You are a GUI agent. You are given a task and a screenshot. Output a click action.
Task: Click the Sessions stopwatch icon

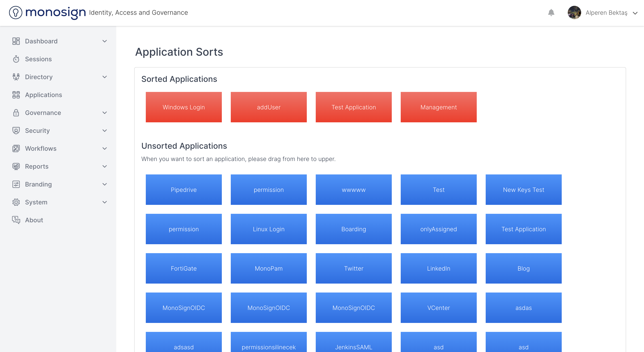click(x=16, y=59)
